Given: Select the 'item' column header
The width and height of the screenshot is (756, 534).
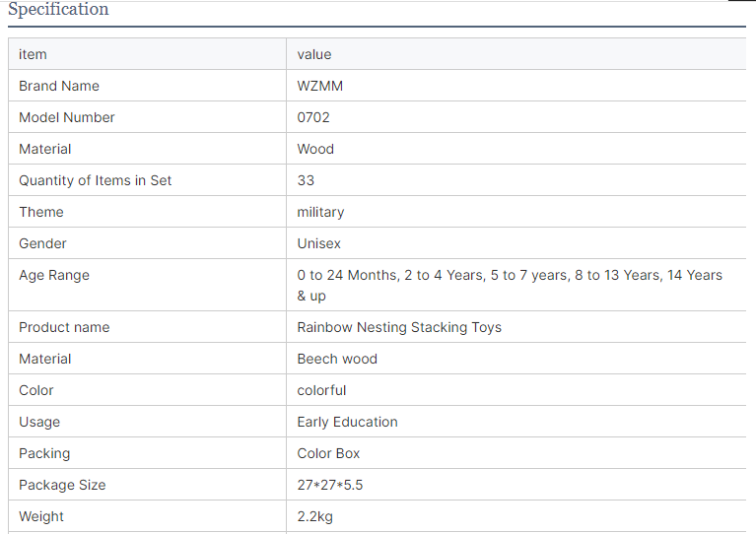Looking at the screenshot, I should click(x=33, y=54).
